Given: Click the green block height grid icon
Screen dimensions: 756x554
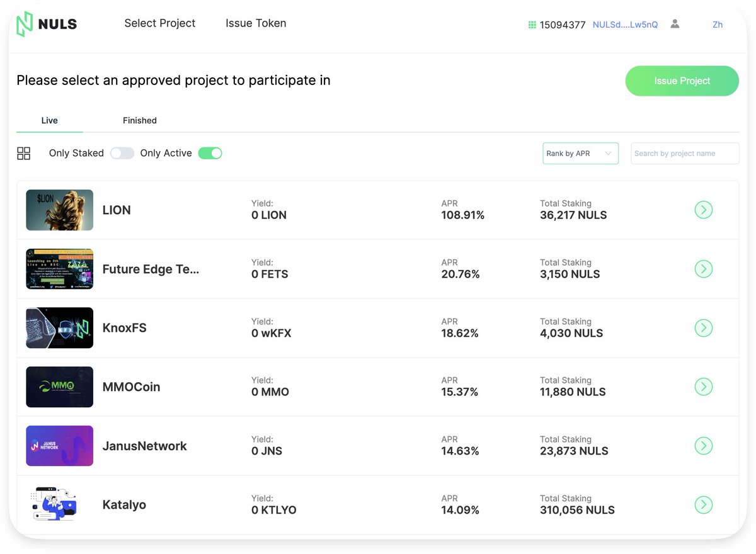Looking at the screenshot, I should [532, 25].
